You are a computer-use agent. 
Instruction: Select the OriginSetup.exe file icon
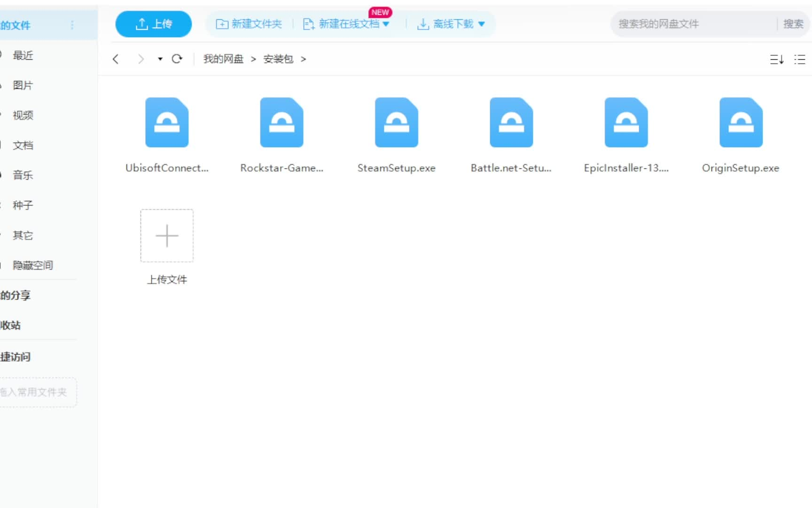click(x=741, y=122)
